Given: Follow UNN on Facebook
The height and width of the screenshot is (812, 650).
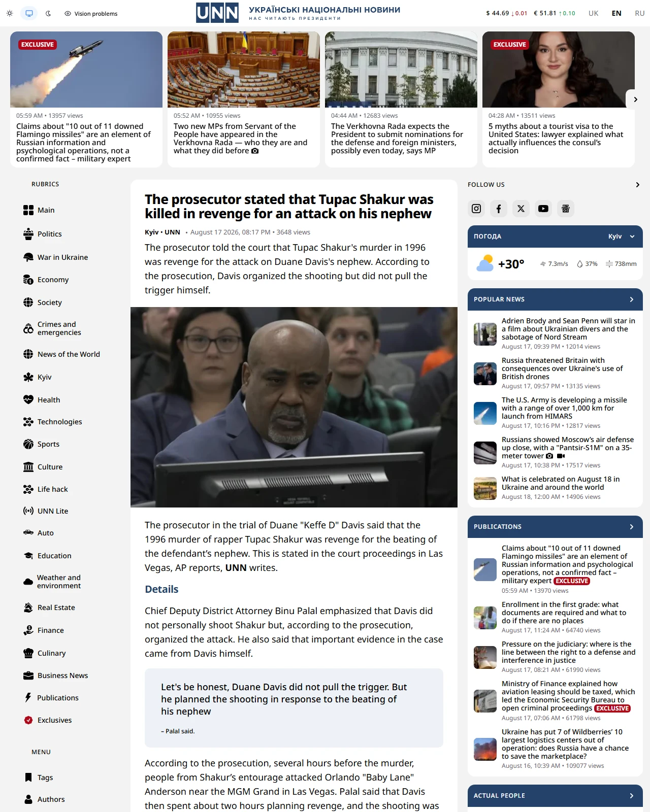Looking at the screenshot, I should [x=499, y=209].
